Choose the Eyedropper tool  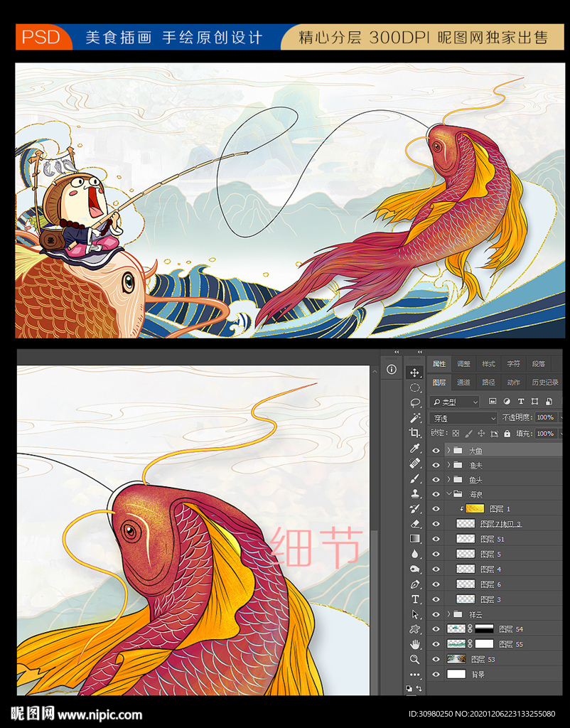tap(415, 449)
